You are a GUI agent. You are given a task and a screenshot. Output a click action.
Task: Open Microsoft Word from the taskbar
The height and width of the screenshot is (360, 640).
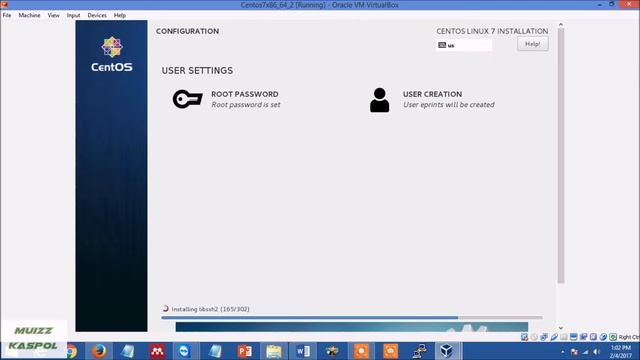(x=303, y=351)
